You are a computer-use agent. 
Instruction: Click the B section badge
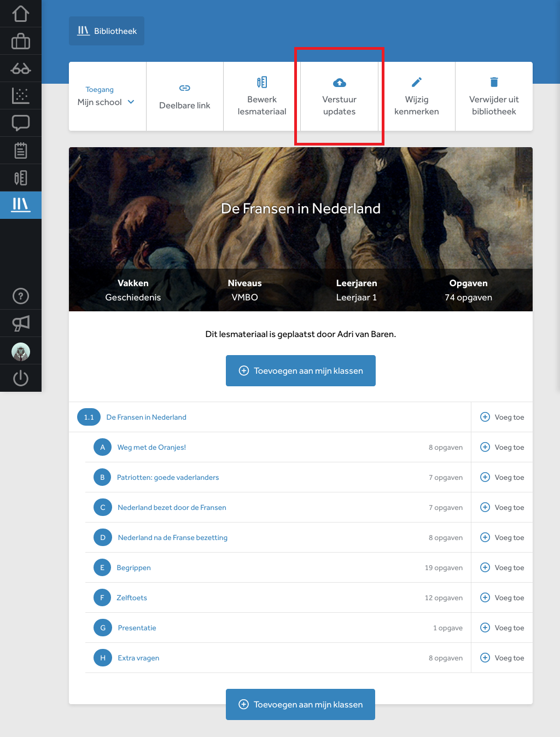[x=102, y=478]
